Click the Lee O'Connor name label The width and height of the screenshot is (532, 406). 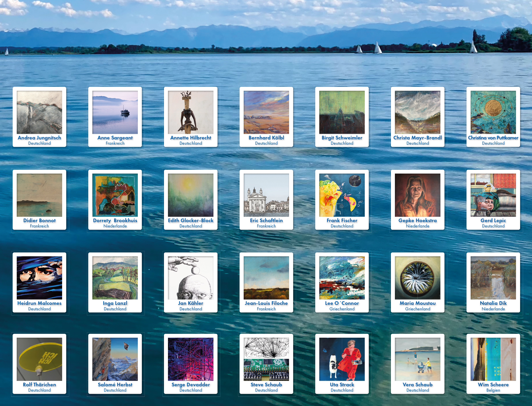342,303
